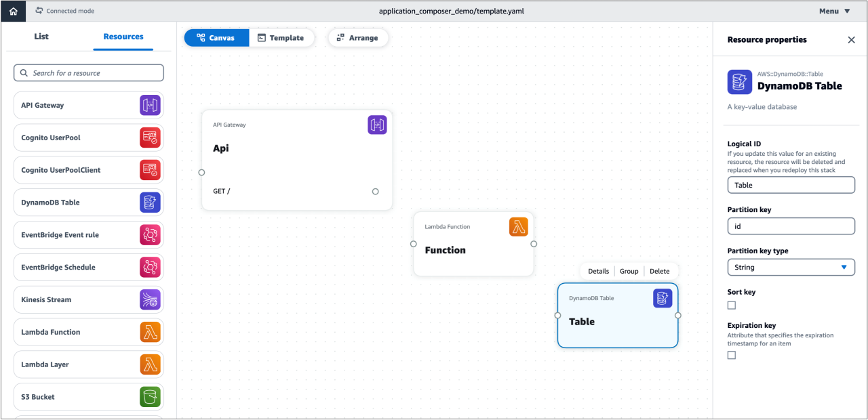Click Lambda Function icon in resource list

click(x=150, y=332)
